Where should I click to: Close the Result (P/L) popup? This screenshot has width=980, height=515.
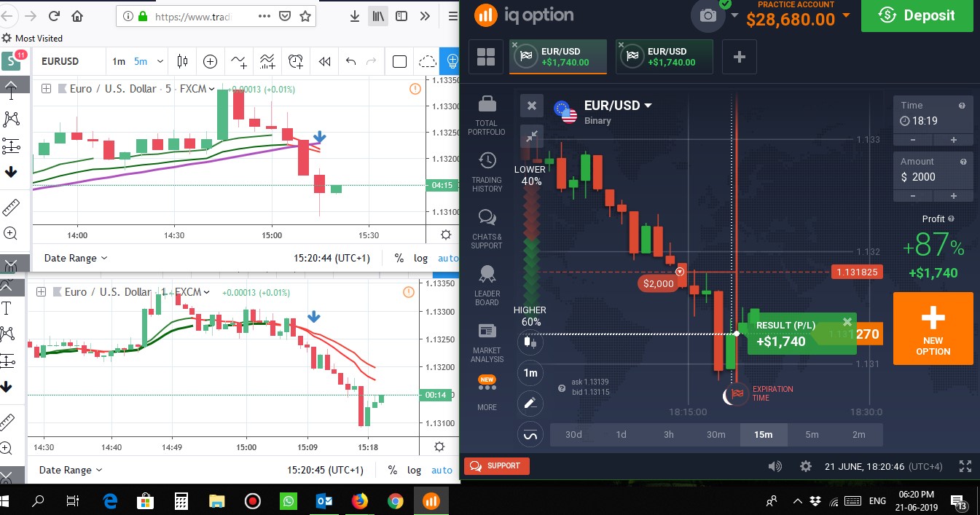(847, 322)
